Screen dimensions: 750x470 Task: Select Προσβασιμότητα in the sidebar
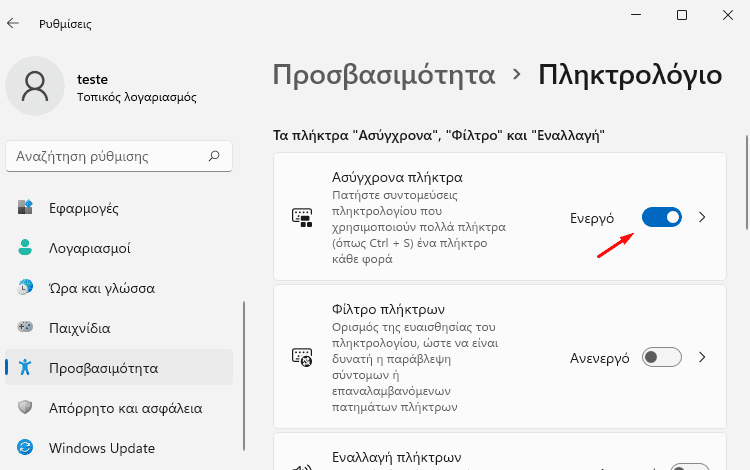point(103,368)
